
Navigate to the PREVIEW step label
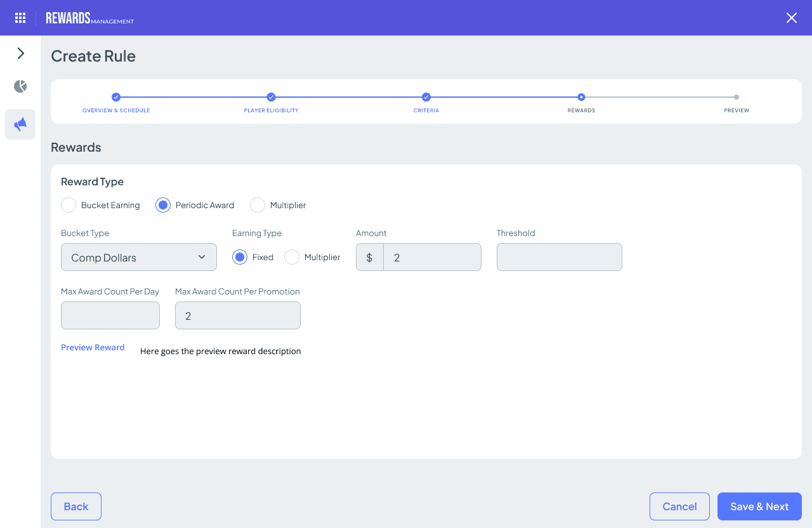click(x=736, y=110)
